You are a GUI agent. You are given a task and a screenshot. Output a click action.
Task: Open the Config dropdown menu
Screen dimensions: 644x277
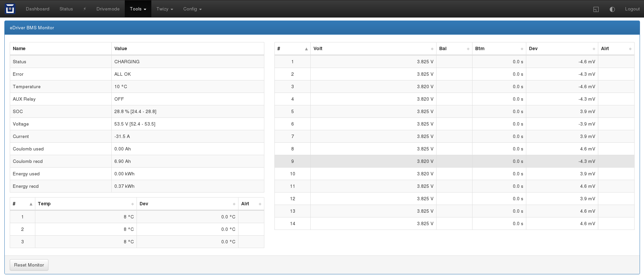pyautogui.click(x=192, y=9)
